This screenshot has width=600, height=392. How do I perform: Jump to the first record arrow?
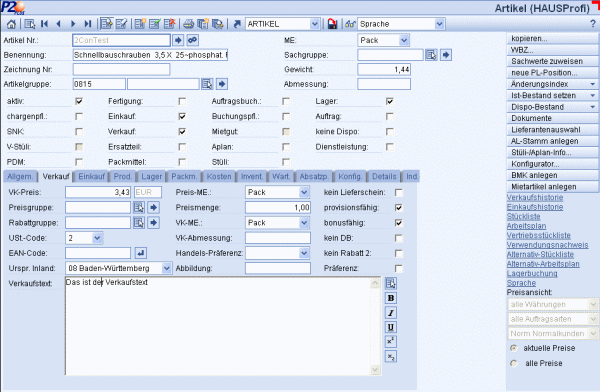pos(44,24)
